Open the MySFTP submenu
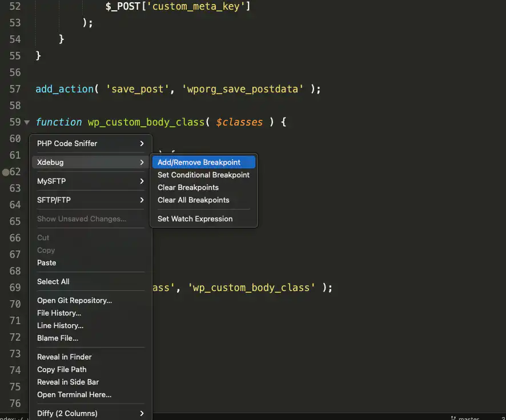Viewport: 506px width, 420px height. tap(90, 181)
